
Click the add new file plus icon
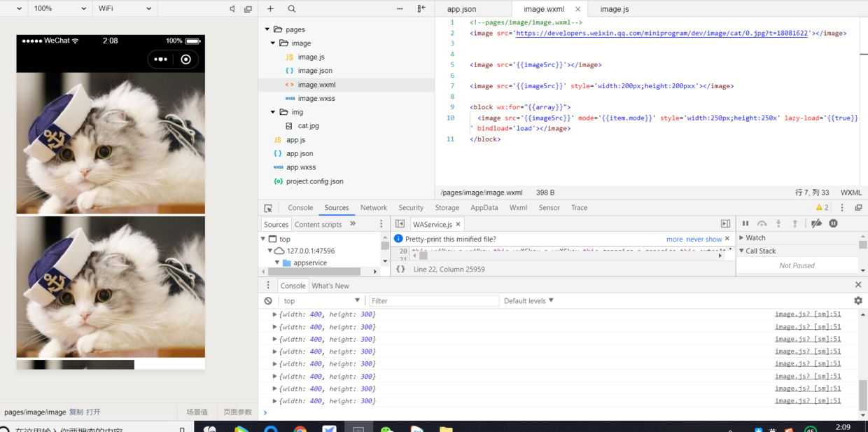[270, 8]
